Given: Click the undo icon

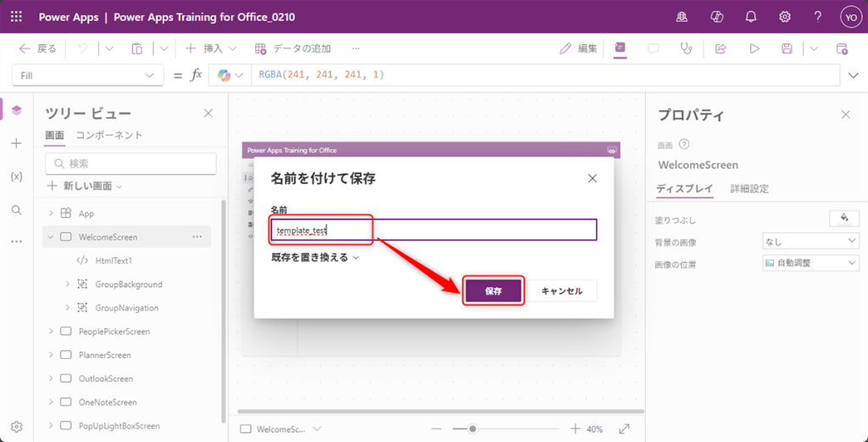Looking at the screenshot, I should 82,48.
